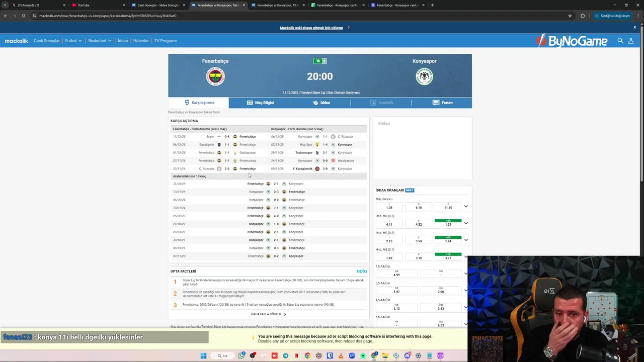Open WhatsApp from the taskbar
The image size is (644, 362).
point(242,355)
